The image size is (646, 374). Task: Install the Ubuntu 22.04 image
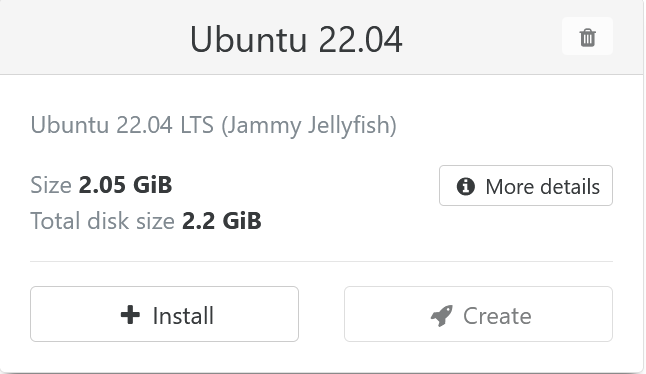[164, 314]
